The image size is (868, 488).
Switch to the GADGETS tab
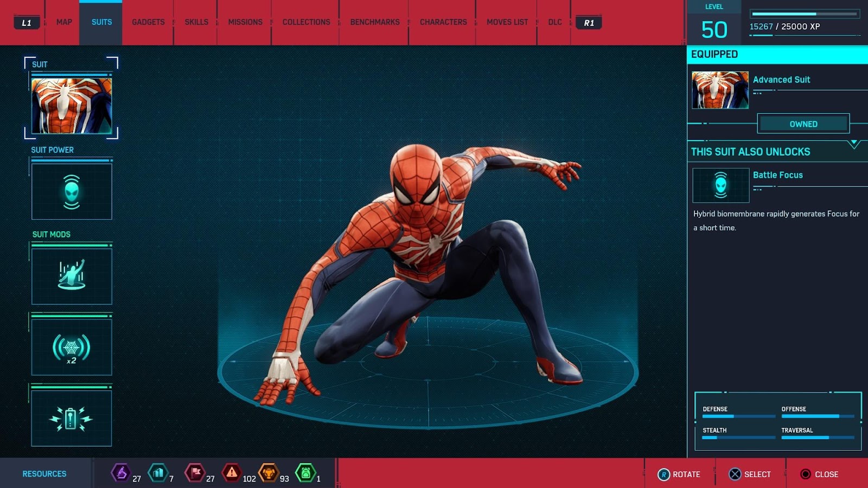148,22
